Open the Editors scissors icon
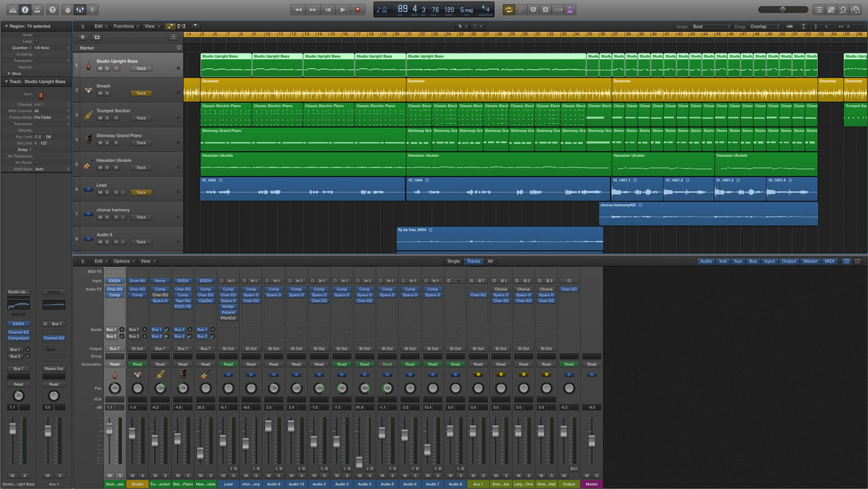 [92, 10]
